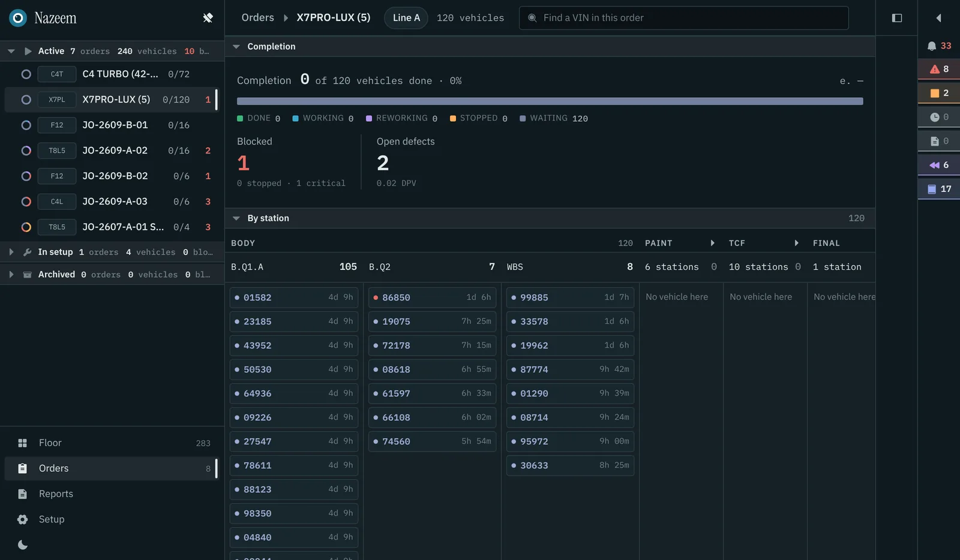The image size is (960, 560).
Task: Open the rework rewind indicator showing 6
Action: click(x=939, y=165)
